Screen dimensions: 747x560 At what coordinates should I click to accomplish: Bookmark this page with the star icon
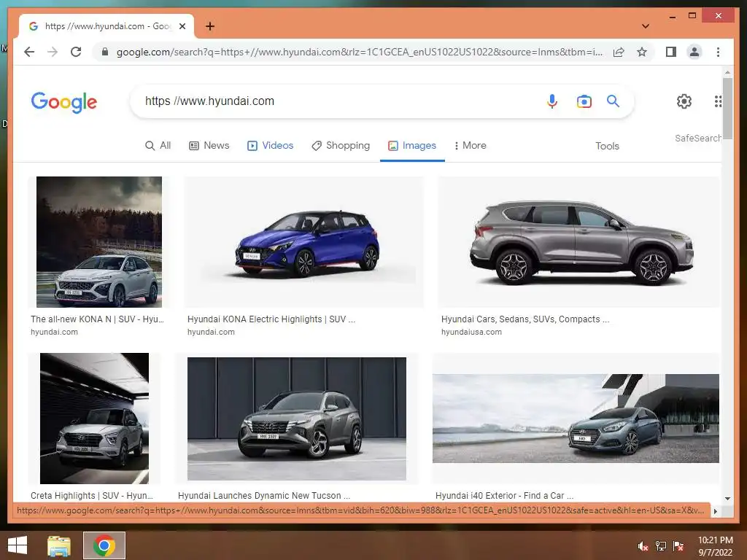(x=642, y=52)
